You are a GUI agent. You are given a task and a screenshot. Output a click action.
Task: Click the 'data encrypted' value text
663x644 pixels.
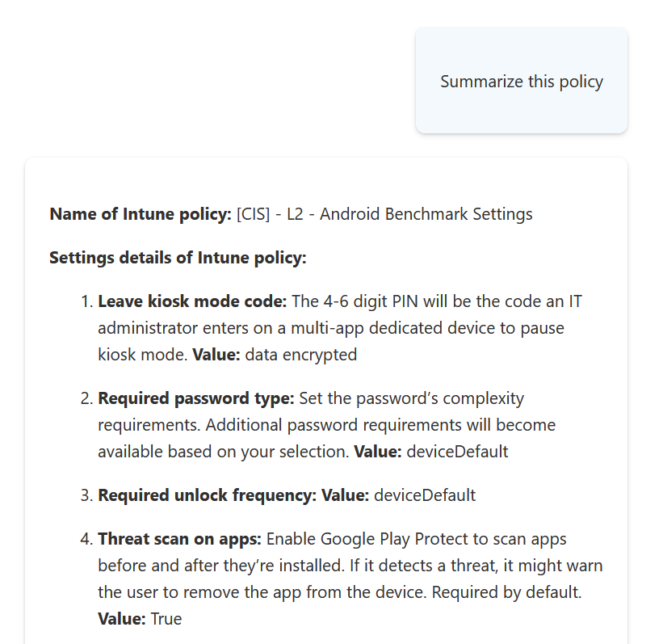[301, 355]
